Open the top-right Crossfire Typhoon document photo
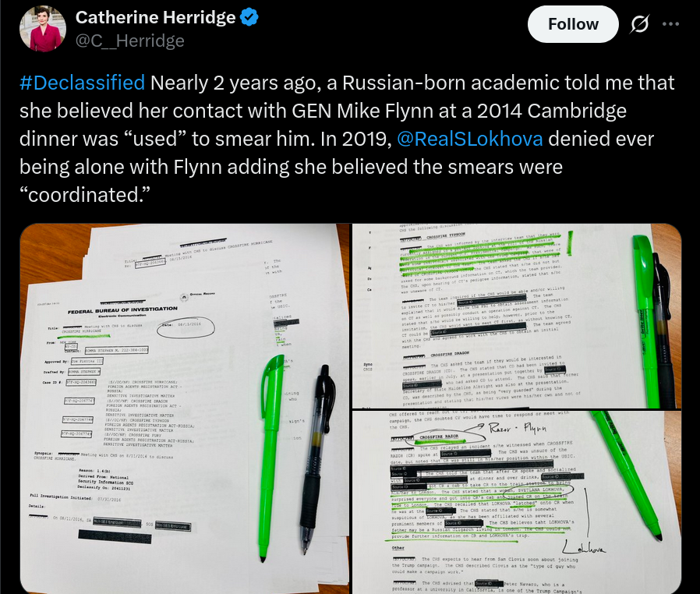 517,316
